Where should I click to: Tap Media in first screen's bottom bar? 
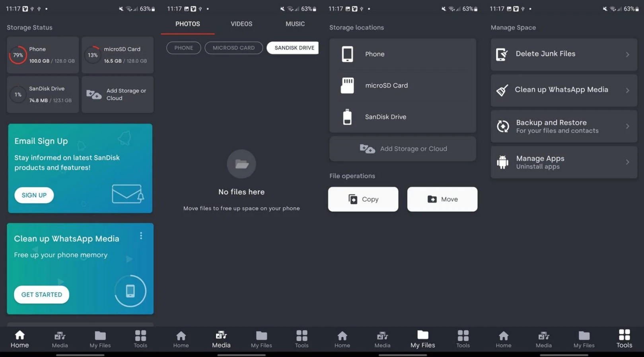[60, 339]
